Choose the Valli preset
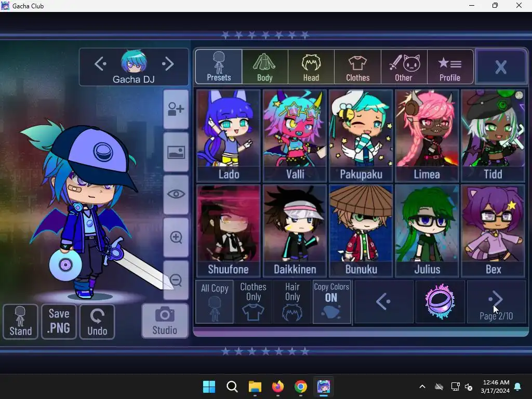This screenshot has height=399, width=532. tap(295, 136)
